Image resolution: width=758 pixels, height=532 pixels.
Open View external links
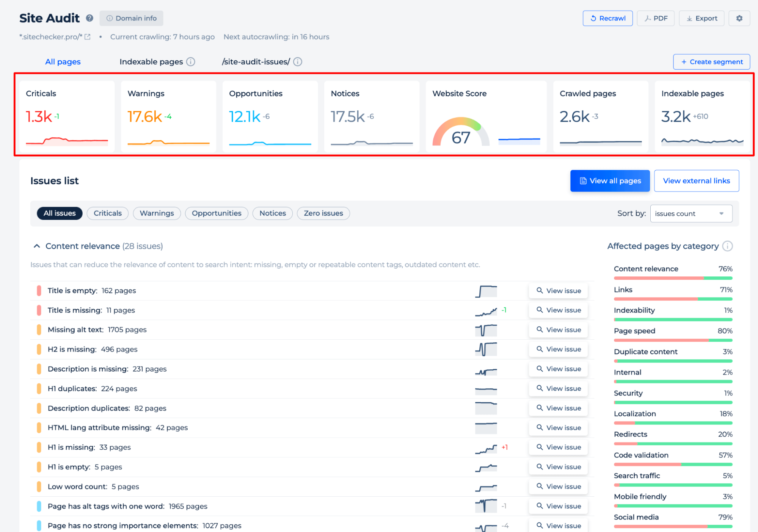click(696, 181)
